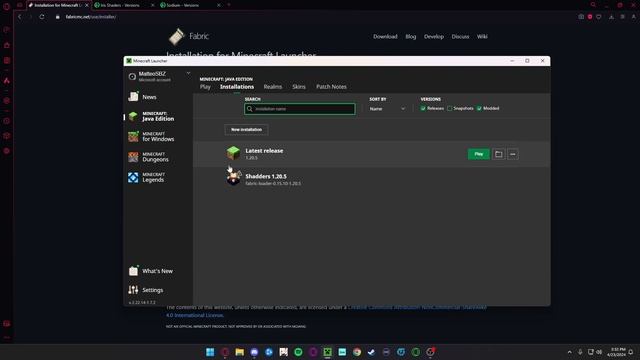Select Minecraft Dungeons in sidebar
The width and height of the screenshot is (640, 360).
tap(149, 157)
